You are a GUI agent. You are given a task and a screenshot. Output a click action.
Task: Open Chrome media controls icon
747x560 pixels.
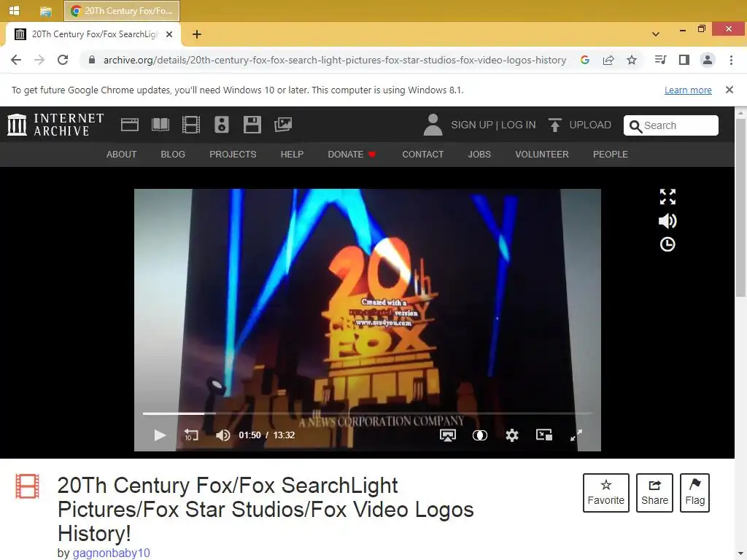pyautogui.click(x=660, y=60)
